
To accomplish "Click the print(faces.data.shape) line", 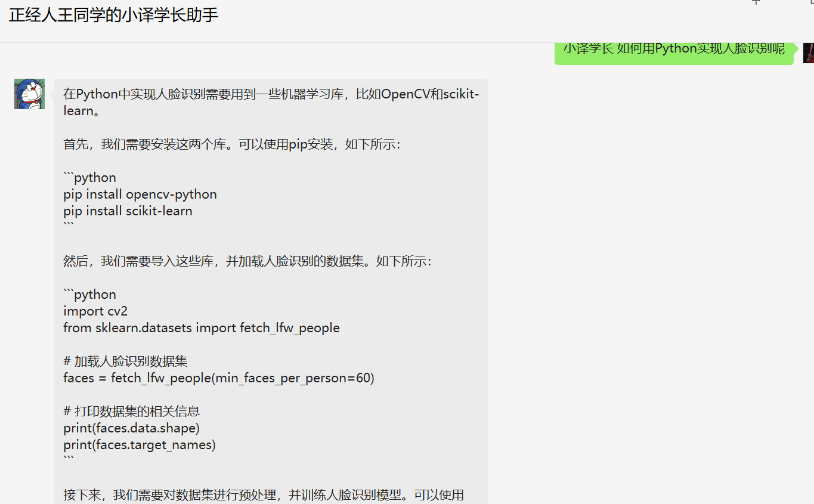I will pos(131,428).
